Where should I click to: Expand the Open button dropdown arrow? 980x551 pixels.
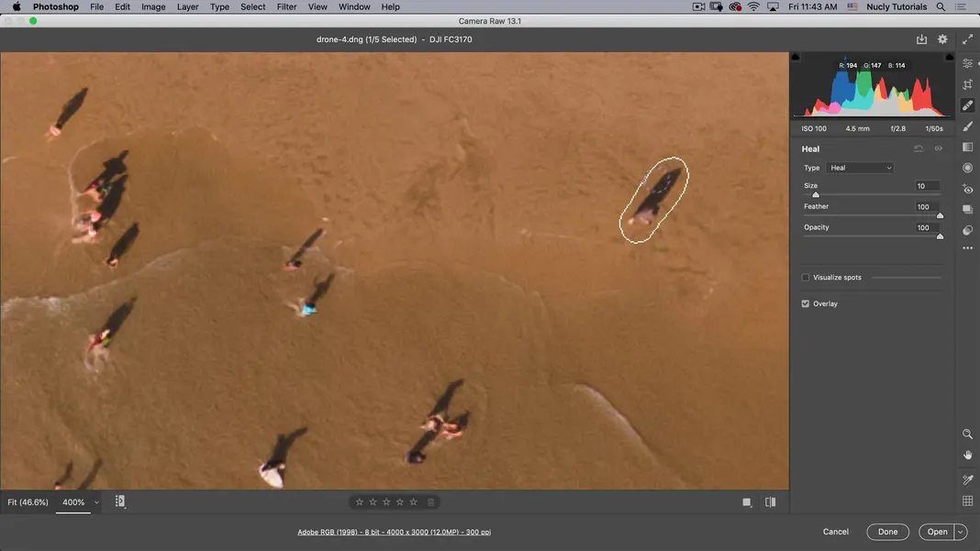[961, 533]
